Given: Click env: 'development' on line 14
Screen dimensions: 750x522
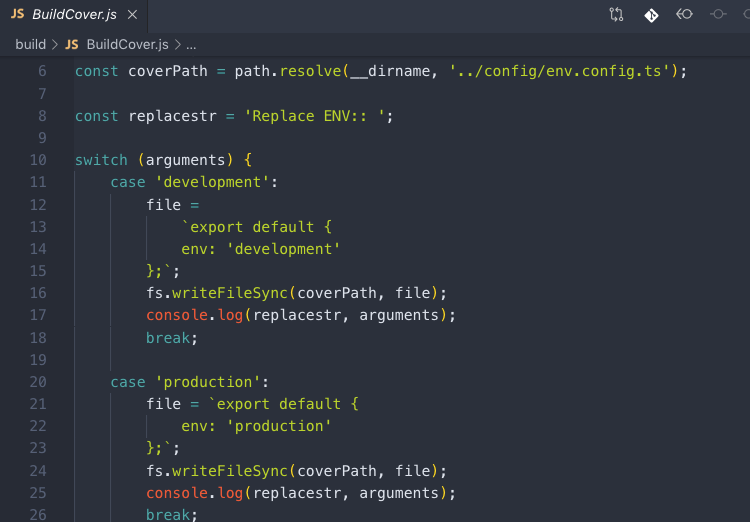Looking at the screenshot, I should pos(261,249).
